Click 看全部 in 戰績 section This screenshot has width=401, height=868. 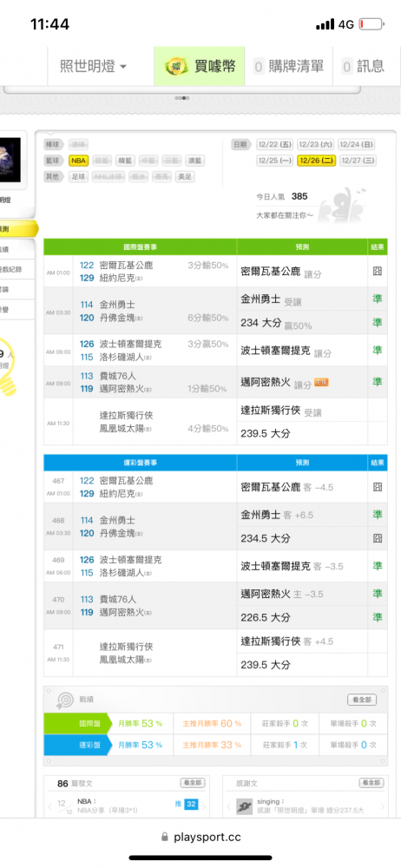click(362, 700)
